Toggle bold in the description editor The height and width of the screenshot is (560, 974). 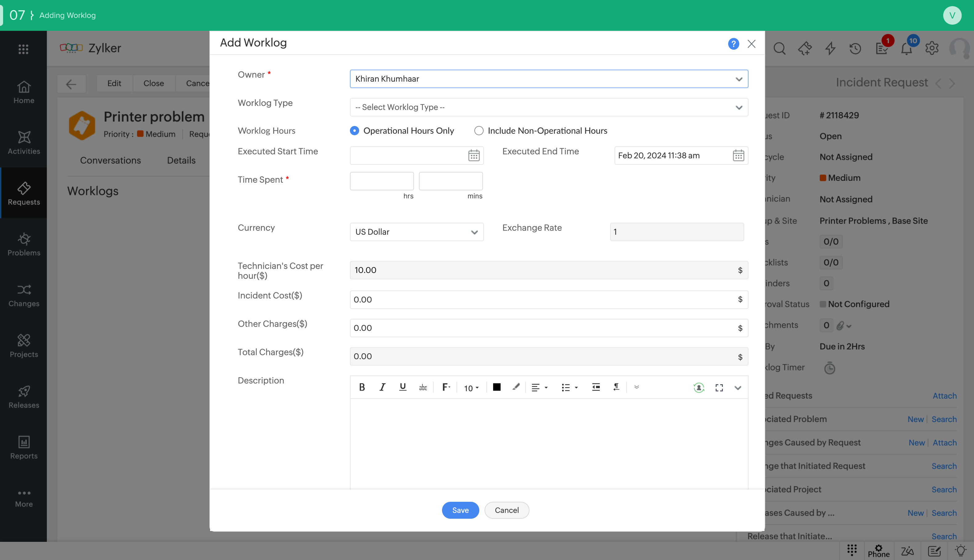click(x=362, y=387)
